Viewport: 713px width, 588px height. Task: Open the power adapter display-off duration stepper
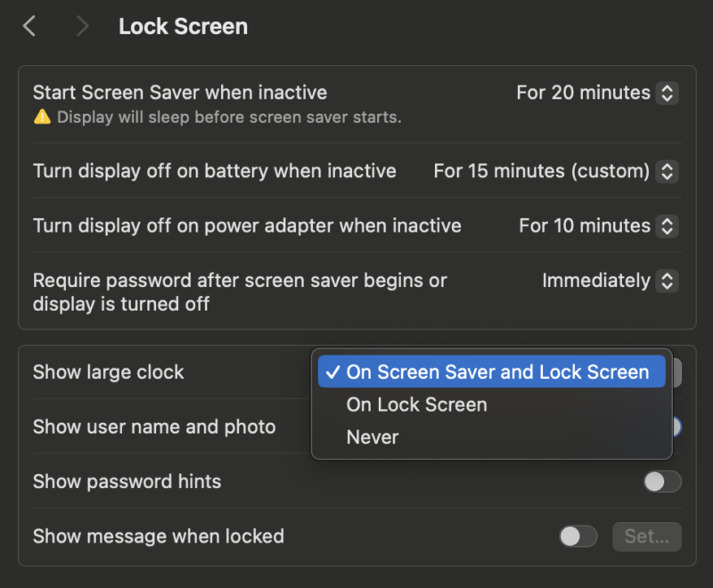coord(668,226)
